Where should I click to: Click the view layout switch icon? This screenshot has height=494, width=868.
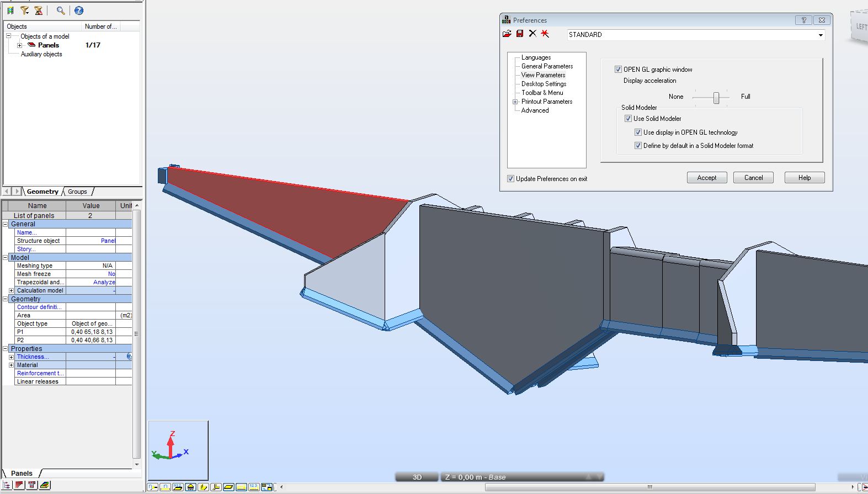pos(267,487)
